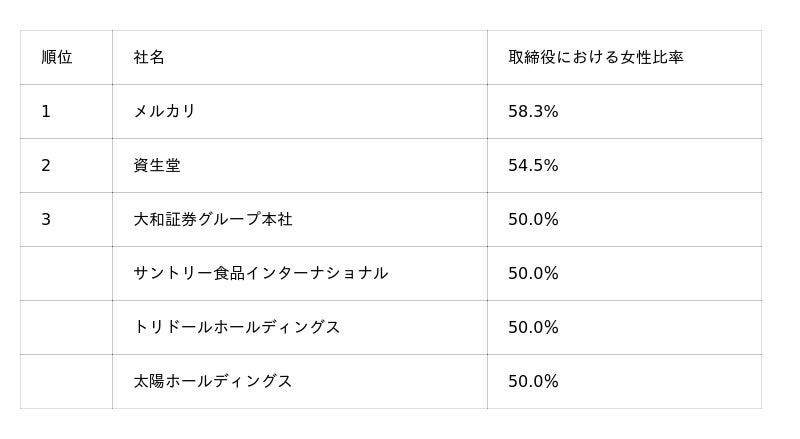The height and width of the screenshot is (439, 800).
Task: Click rank number 2 cell
Action: 46,166
